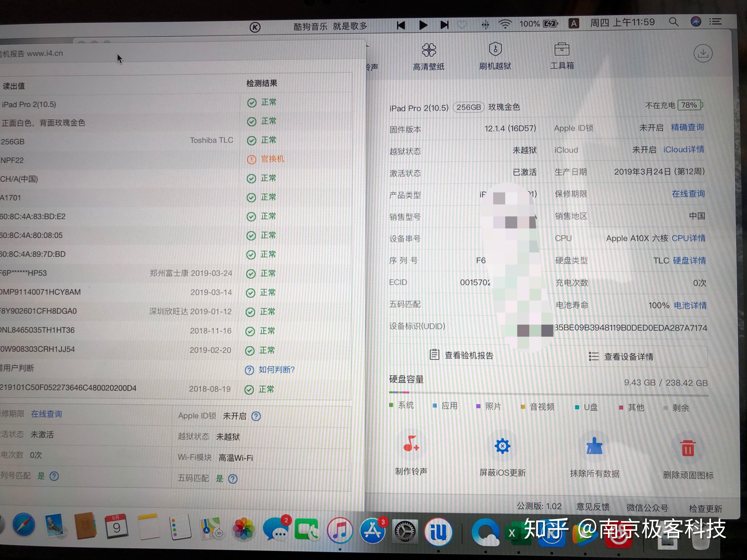747x560 pixels.
Task: Click the green 系统 legend swatch
Action: [x=391, y=405]
